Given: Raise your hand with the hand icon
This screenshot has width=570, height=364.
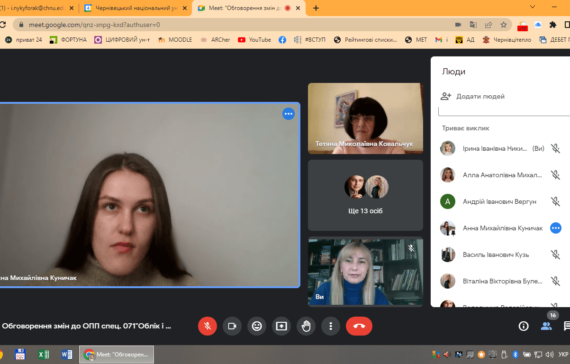Looking at the screenshot, I should click(306, 326).
